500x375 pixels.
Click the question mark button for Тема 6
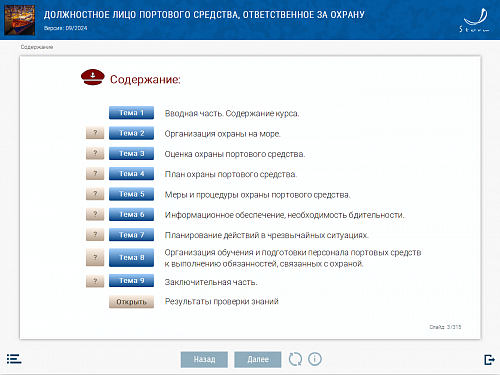tap(95, 214)
